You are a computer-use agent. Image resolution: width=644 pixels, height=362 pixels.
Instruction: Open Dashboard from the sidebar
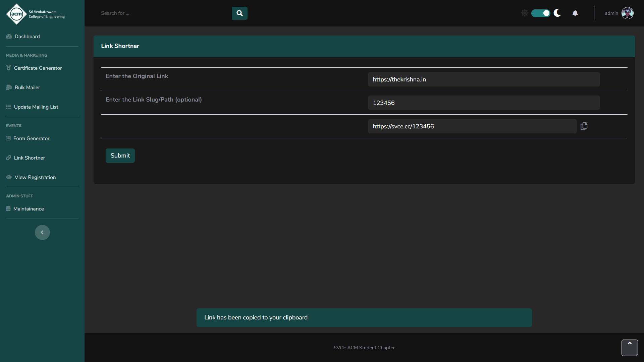coord(27,37)
